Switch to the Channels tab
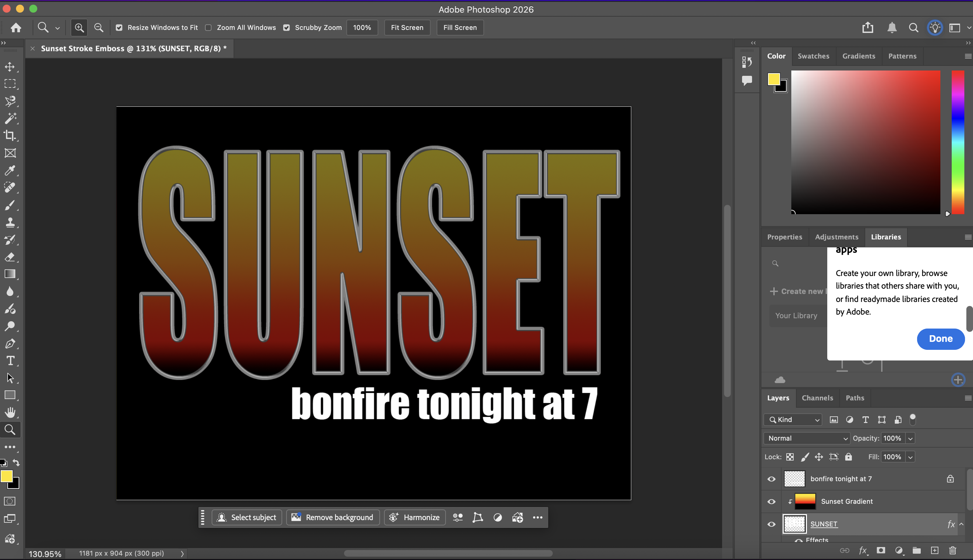Screen dimensions: 973x560 pos(817,398)
